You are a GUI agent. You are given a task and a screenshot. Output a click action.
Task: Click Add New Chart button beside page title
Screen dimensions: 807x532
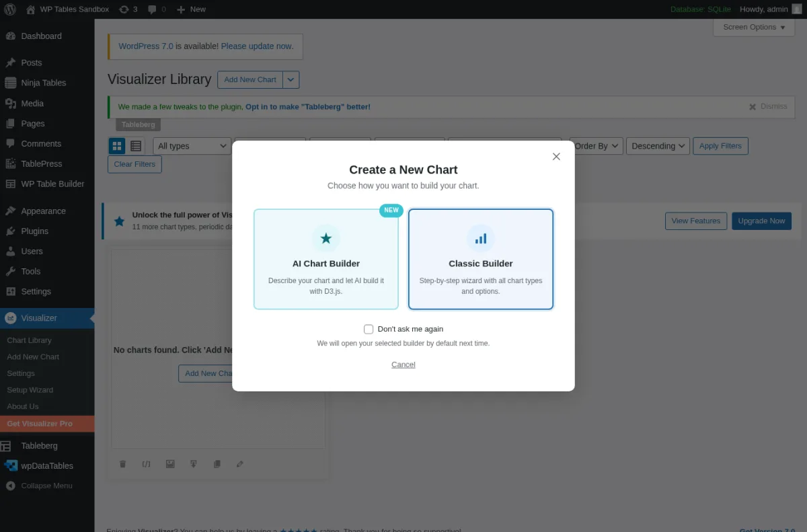[x=249, y=79]
